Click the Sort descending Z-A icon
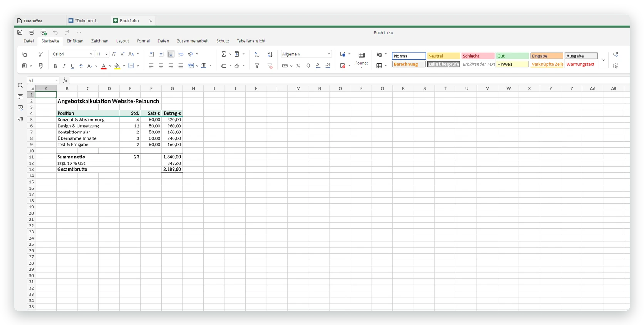 [x=270, y=54]
